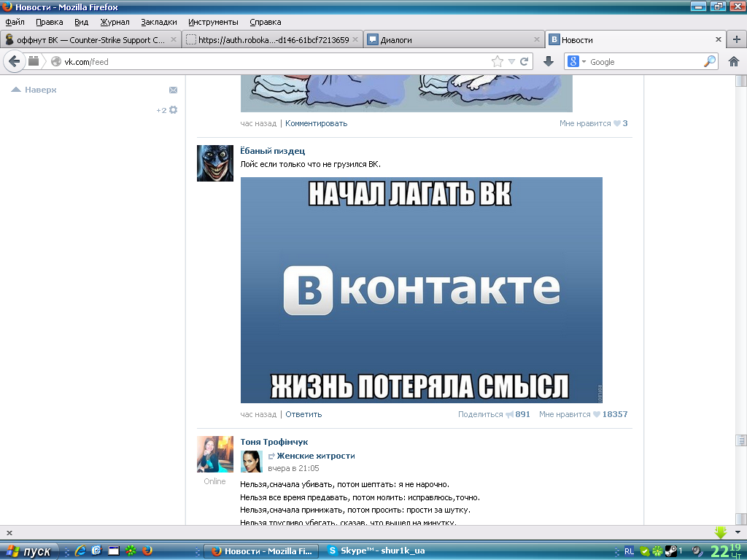Click the RL language indicator in tray

629,551
